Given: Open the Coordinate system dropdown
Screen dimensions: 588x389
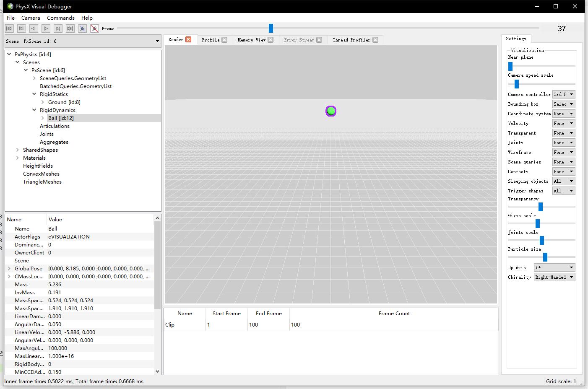Looking at the screenshot, I should pyautogui.click(x=563, y=114).
